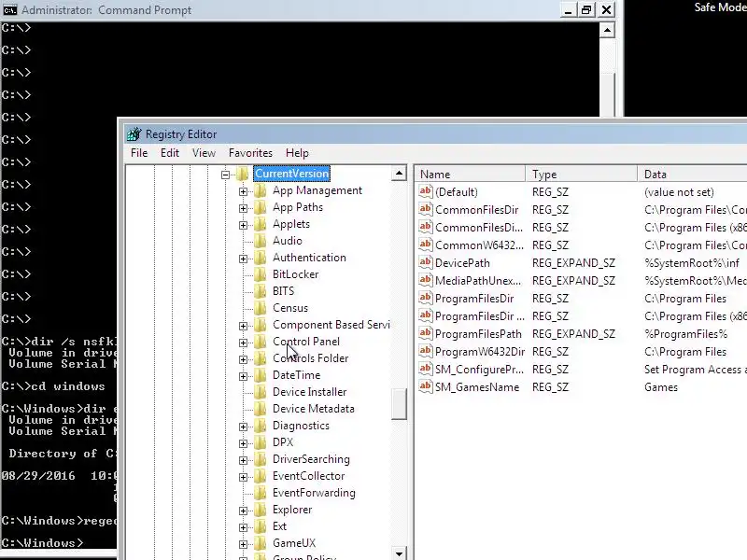Click the Command Prompt title bar icon
747x560 pixels.
pos(9,9)
